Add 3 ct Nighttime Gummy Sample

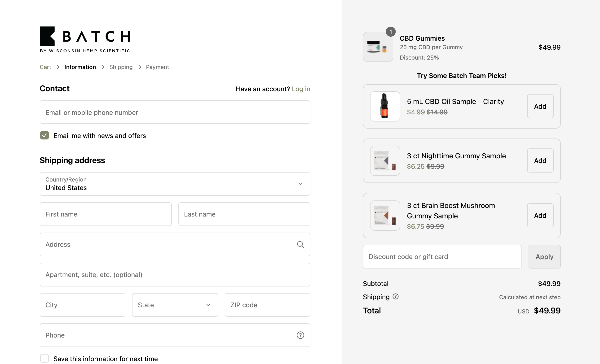tap(540, 160)
